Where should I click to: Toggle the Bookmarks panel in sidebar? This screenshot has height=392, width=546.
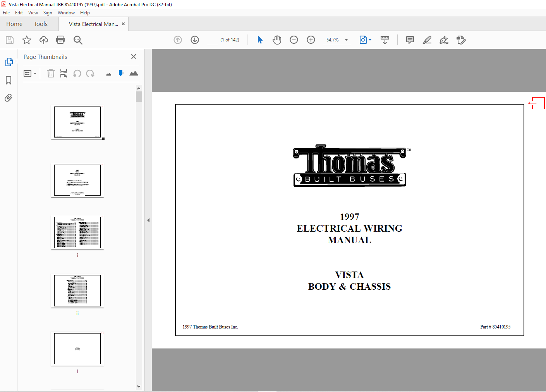(9, 80)
